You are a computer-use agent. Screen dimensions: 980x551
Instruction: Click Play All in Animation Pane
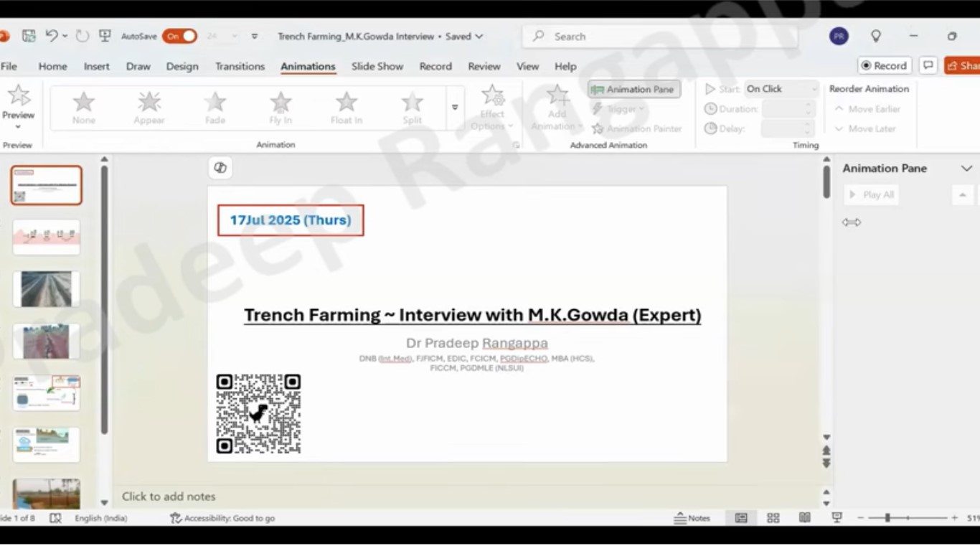click(x=871, y=194)
